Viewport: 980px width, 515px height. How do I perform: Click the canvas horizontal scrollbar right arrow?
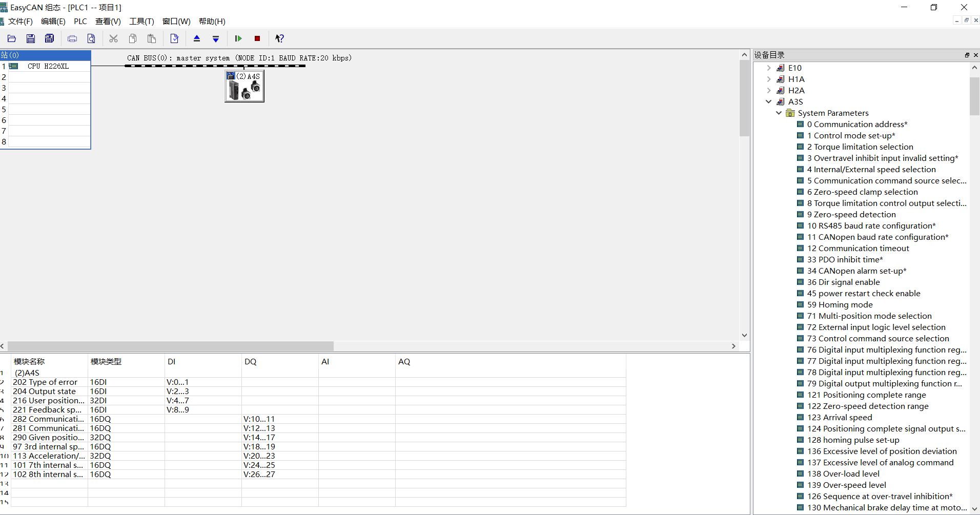pos(733,346)
